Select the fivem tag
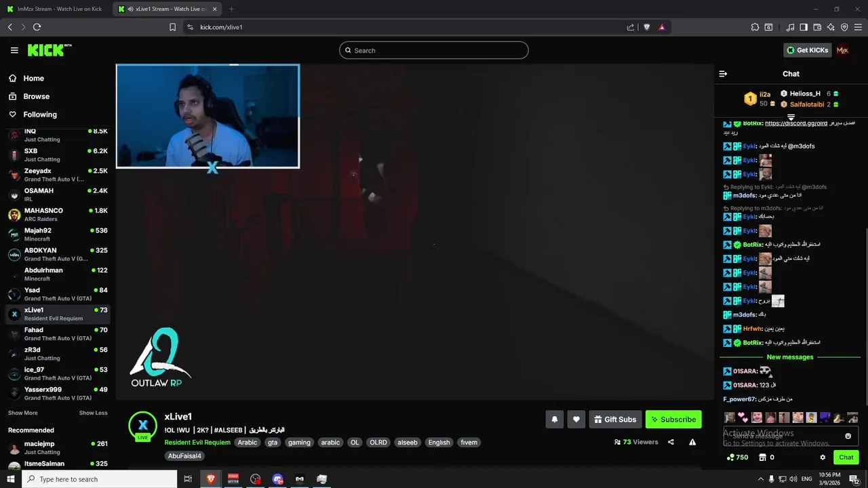The width and height of the screenshot is (868, 488). coord(469,443)
